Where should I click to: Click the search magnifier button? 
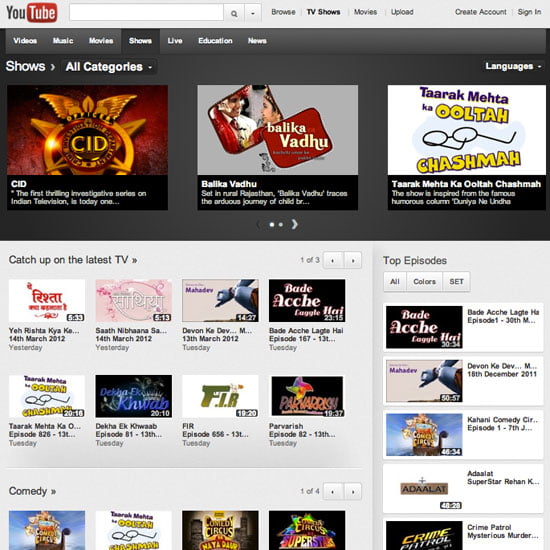(x=234, y=13)
